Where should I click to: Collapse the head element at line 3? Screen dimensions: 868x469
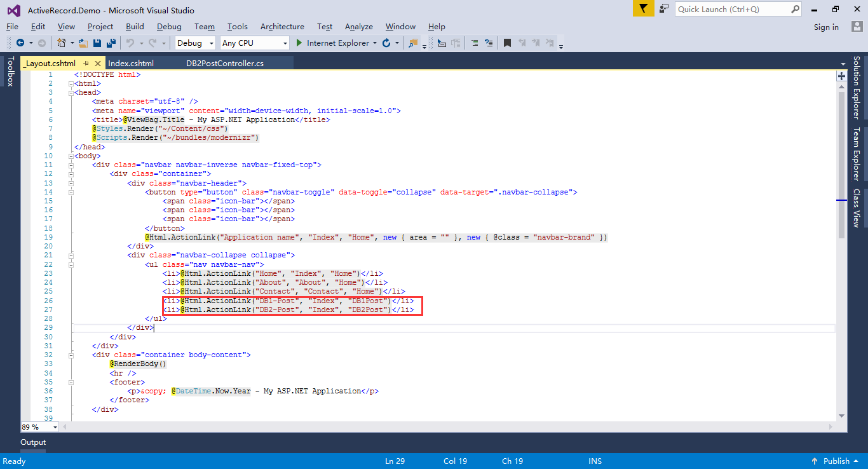coord(71,93)
